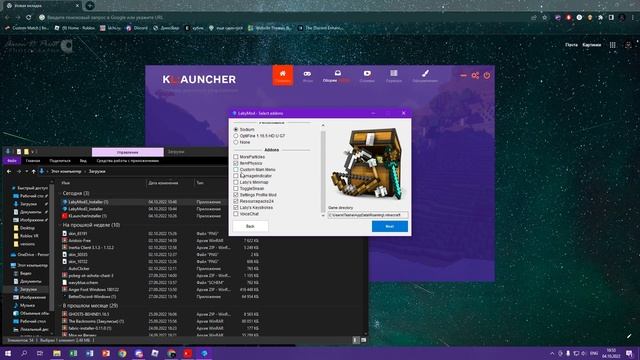Image resolution: width=640 pixels, height=360 pixels.
Task: Open the application tools ribbon tab
Action: [128, 161]
